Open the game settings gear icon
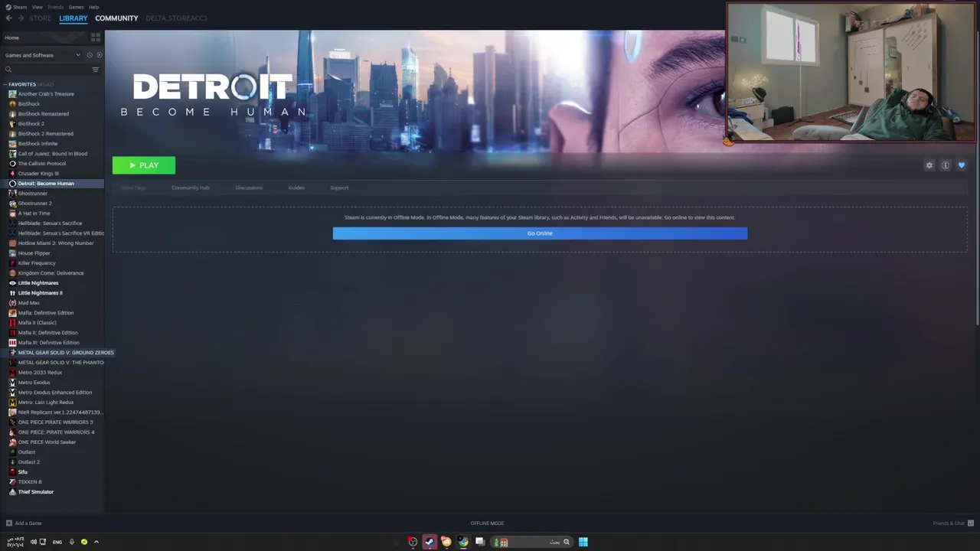 click(929, 165)
